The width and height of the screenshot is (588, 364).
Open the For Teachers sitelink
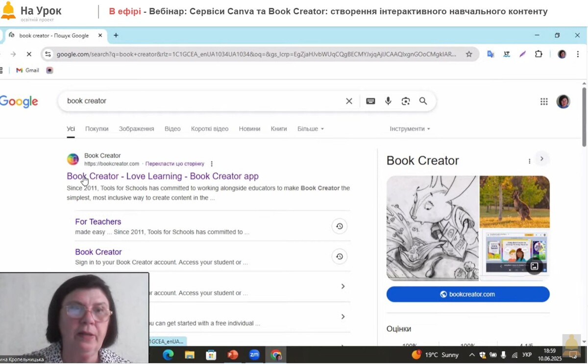[x=98, y=222]
